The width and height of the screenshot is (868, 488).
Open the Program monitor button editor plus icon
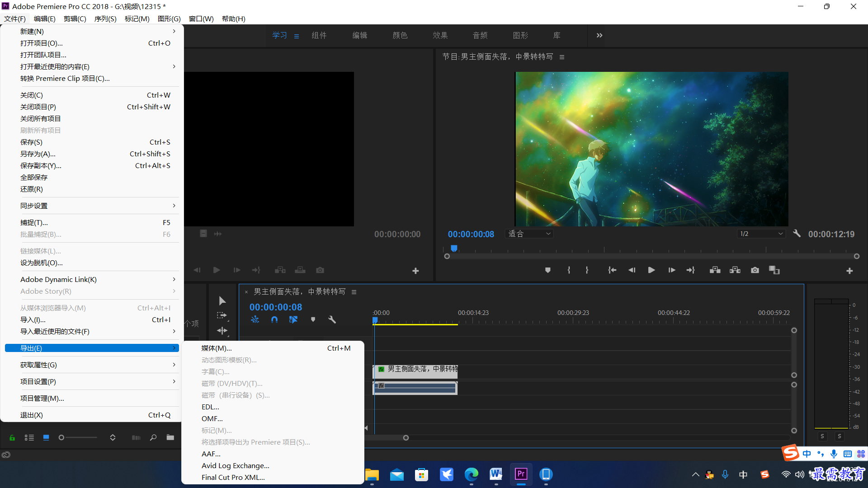pos(849,271)
